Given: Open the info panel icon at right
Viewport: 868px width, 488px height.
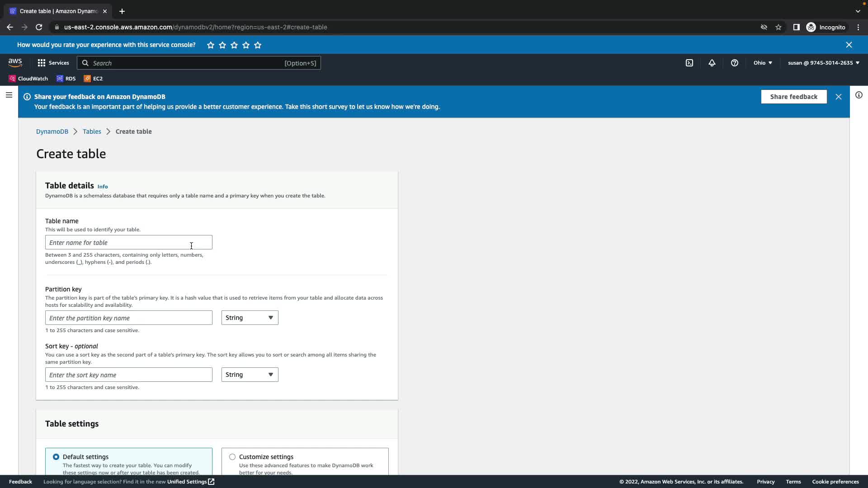Looking at the screenshot, I should tap(859, 95).
